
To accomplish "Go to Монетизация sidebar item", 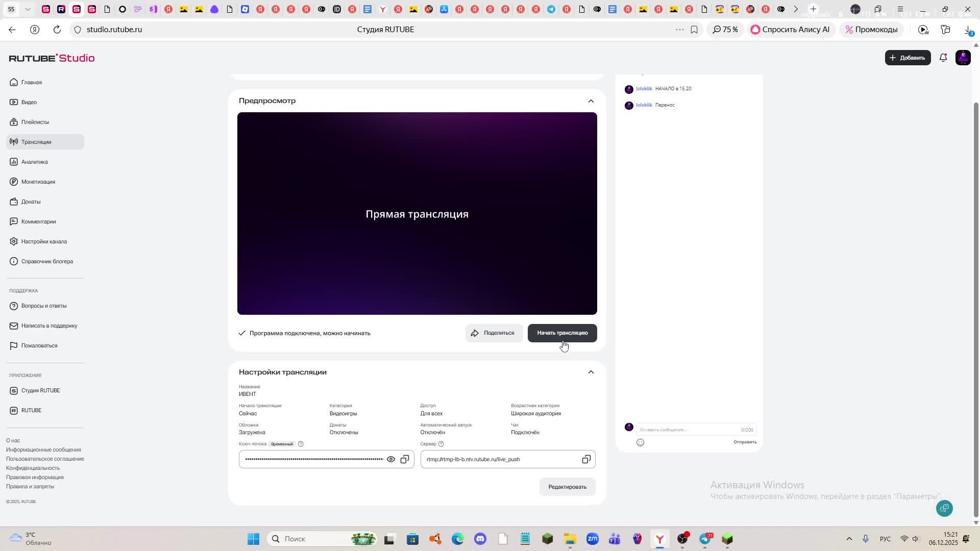I will 38,182.
